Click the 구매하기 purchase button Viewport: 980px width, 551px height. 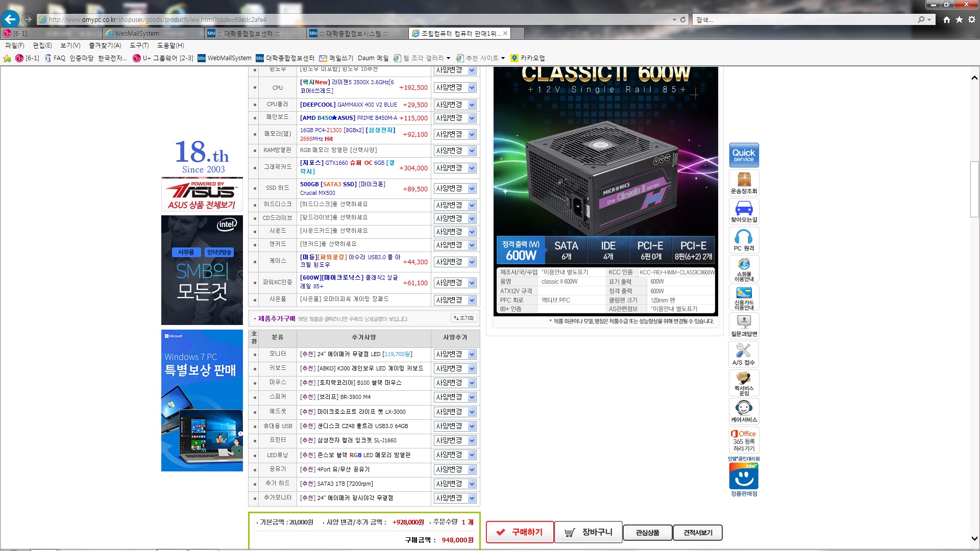click(520, 532)
